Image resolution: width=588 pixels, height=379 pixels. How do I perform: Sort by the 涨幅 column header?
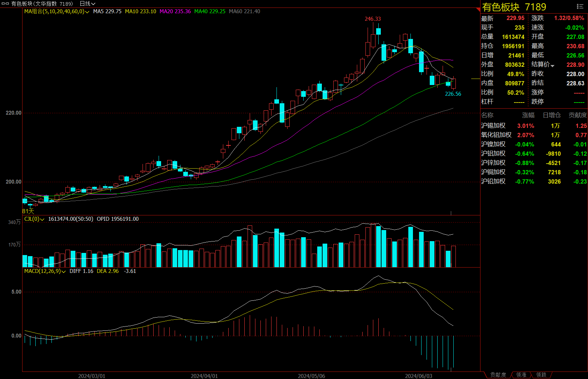[528, 115]
